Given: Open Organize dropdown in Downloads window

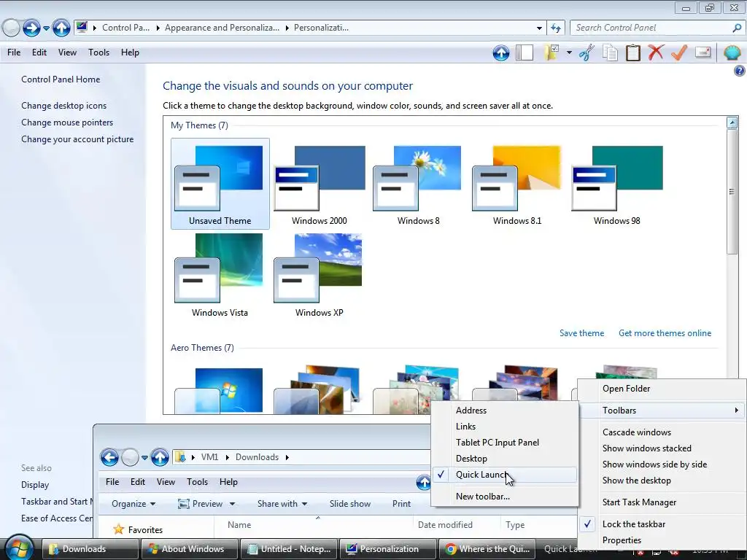Looking at the screenshot, I should (133, 504).
